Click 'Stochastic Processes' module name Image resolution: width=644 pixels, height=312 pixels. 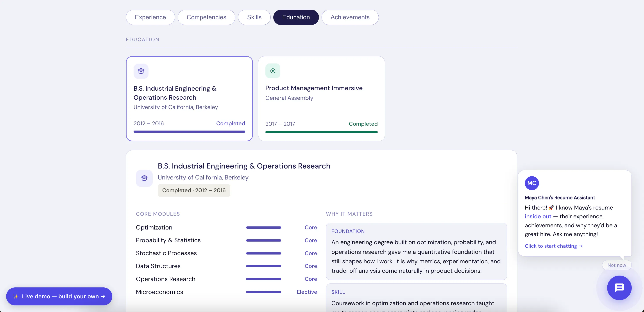[166, 253]
